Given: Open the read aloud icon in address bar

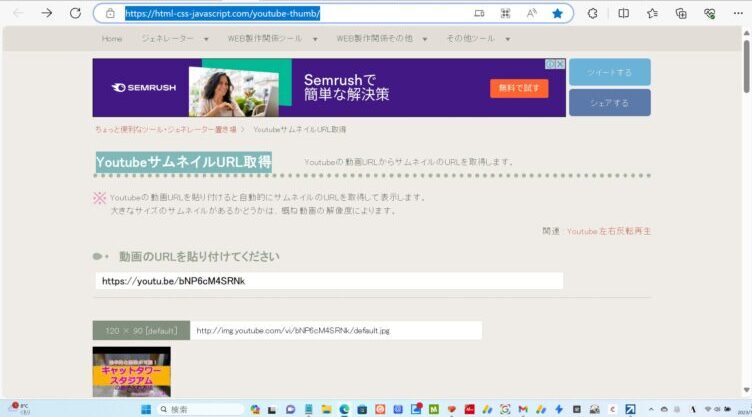Looking at the screenshot, I should (531, 13).
